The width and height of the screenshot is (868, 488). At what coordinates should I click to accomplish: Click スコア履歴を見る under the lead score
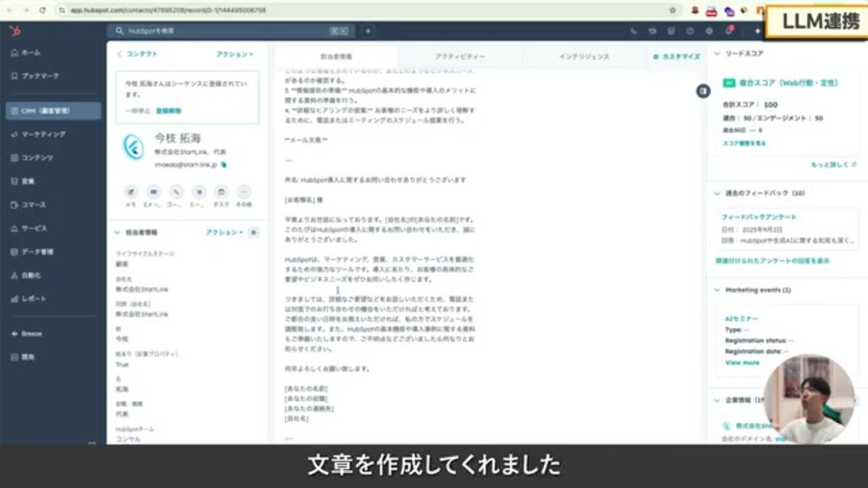click(x=746, y=142)
